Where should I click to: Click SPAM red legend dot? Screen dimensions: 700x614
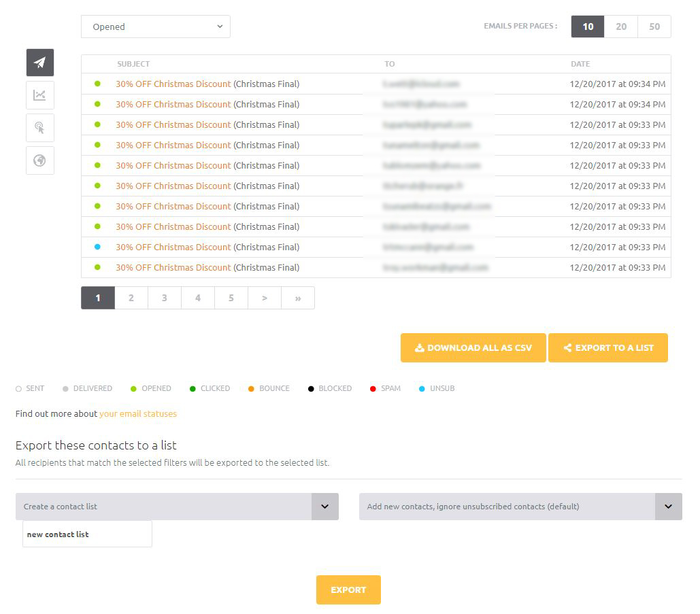point(373,389)
